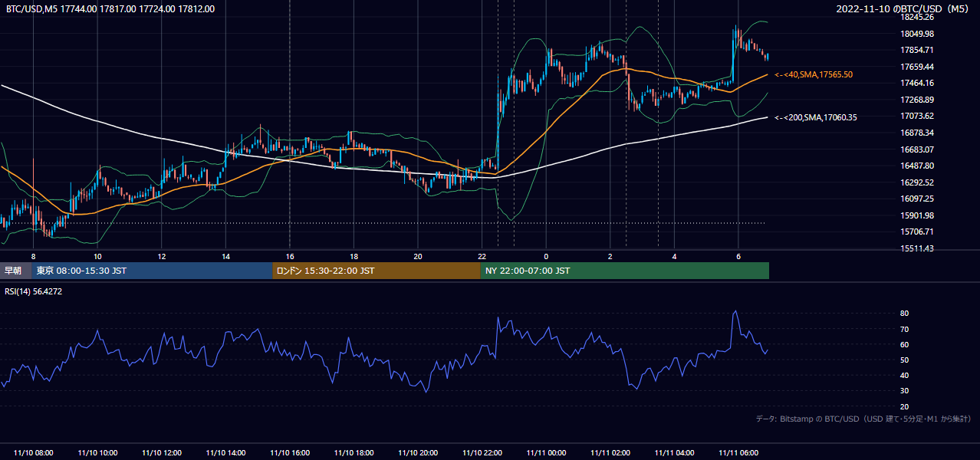Image resolution: width=980 pixels, height=460 pixels.
Task: Click RSI axis level 70
Action: (x=905, y=329)
